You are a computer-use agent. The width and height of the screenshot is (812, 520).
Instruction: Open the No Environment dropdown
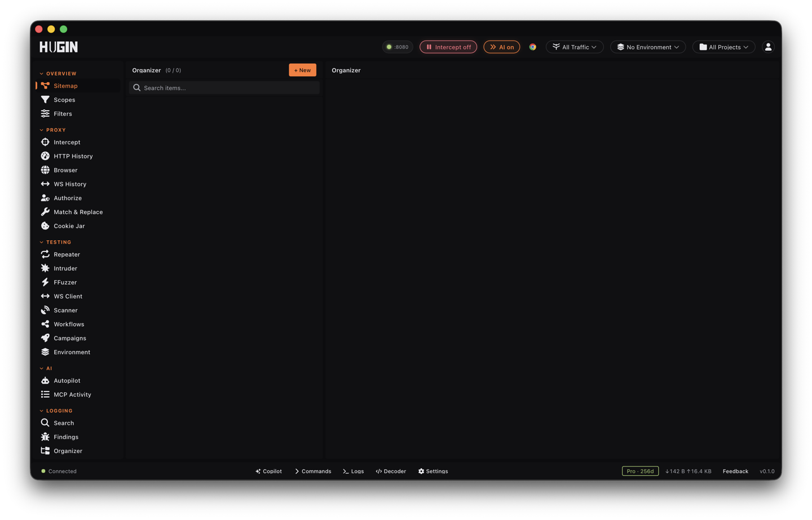coord(648,47)
